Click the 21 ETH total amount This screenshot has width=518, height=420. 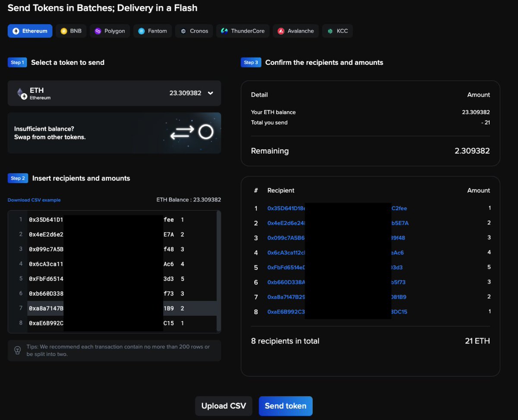(477, 341)
